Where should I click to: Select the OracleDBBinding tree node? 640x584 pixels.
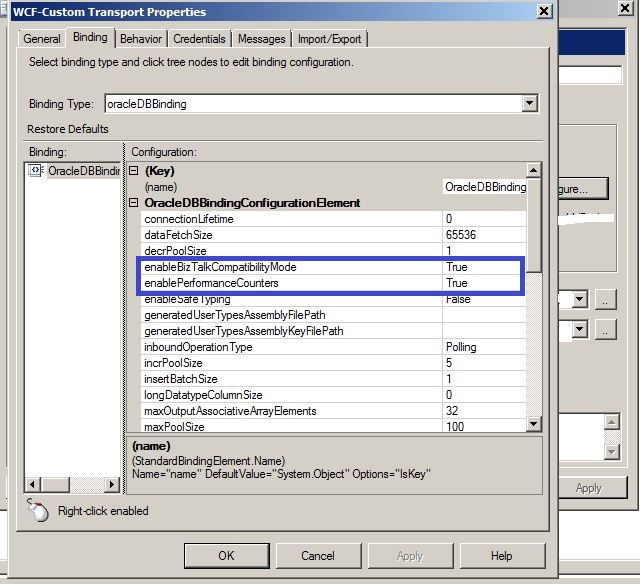(x=84, y=171)
